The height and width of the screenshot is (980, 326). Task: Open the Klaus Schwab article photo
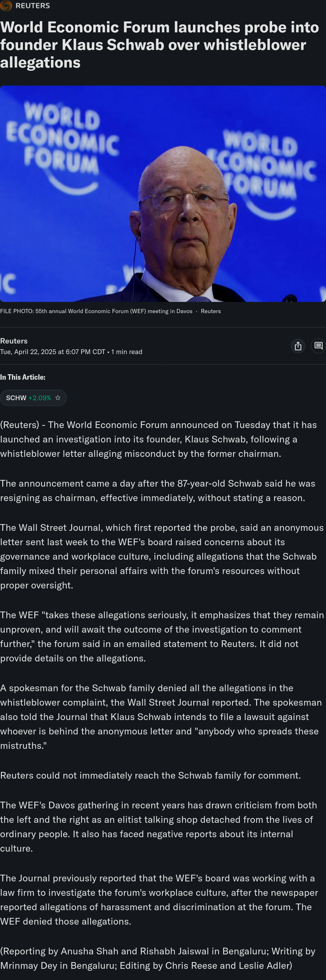(163, 194)
